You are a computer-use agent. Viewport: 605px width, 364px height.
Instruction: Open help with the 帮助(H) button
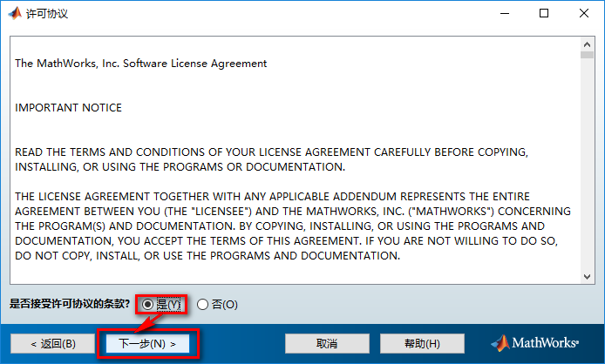[422, 343]
